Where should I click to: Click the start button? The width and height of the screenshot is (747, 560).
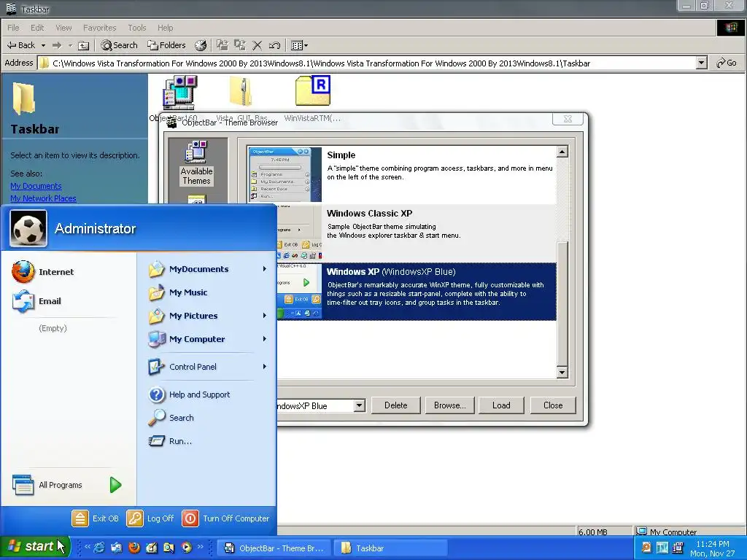click(36, 547)
